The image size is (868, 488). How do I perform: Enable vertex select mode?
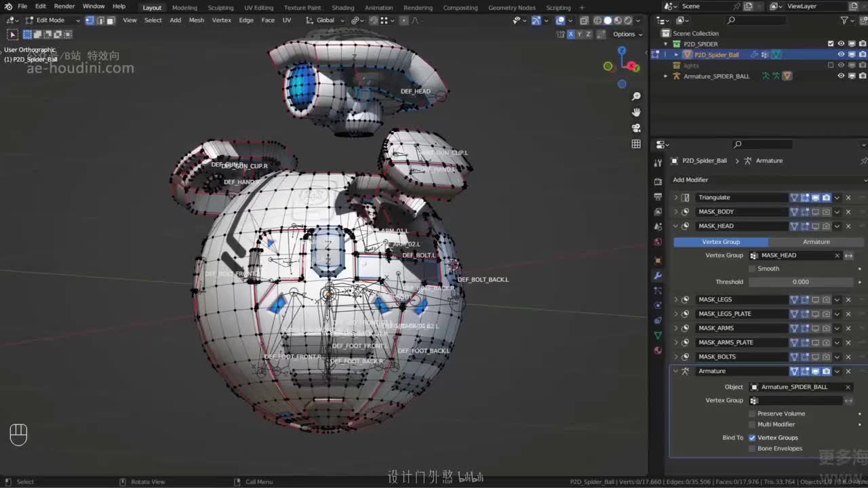pos(90,20)
